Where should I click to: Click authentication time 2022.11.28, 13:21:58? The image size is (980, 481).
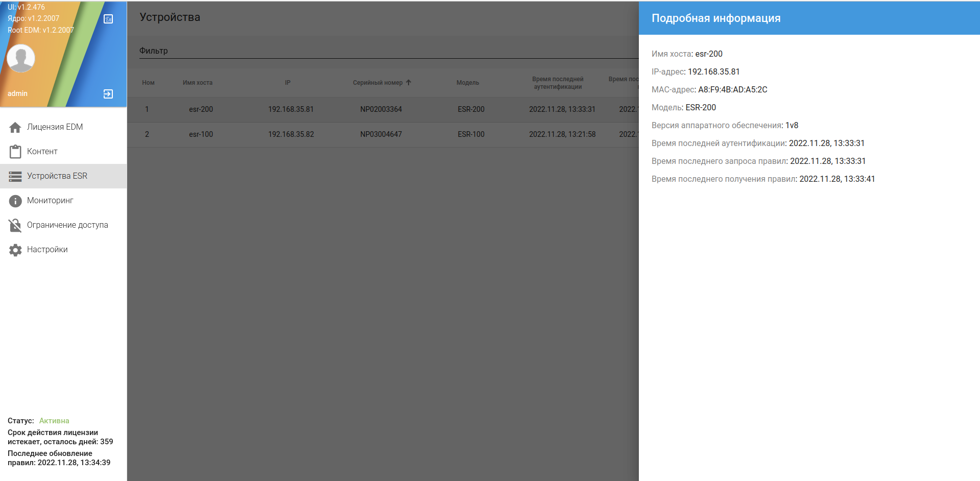[562, 134]
